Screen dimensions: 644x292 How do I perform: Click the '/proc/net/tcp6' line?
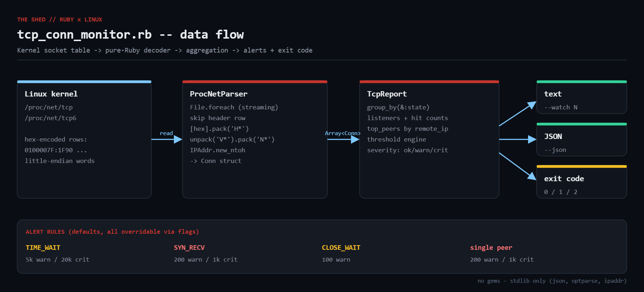click(50, 118)
